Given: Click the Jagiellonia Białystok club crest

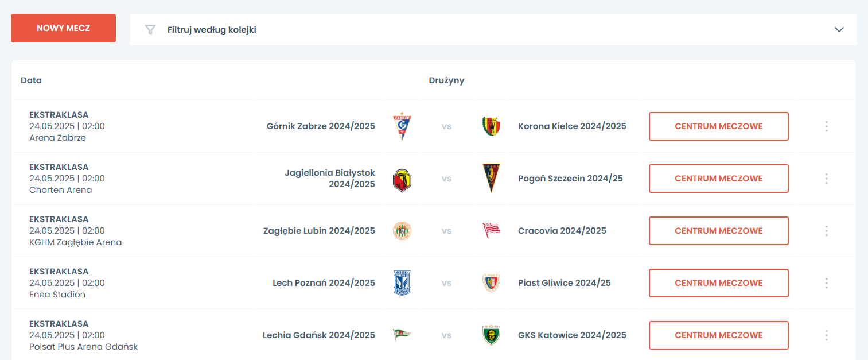Looking at the screenshot, I should pos(402,179).
